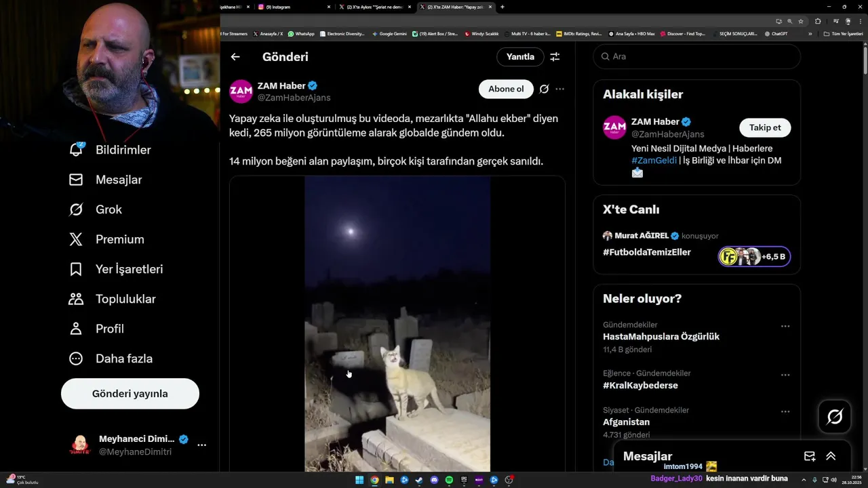Open Grok from the left sidebar

point(96,209)
